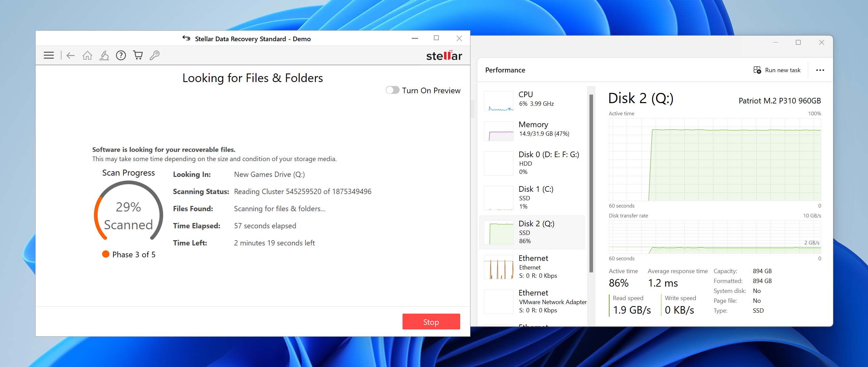Click the key activation icon
The image size is (868, 367).
155,55
